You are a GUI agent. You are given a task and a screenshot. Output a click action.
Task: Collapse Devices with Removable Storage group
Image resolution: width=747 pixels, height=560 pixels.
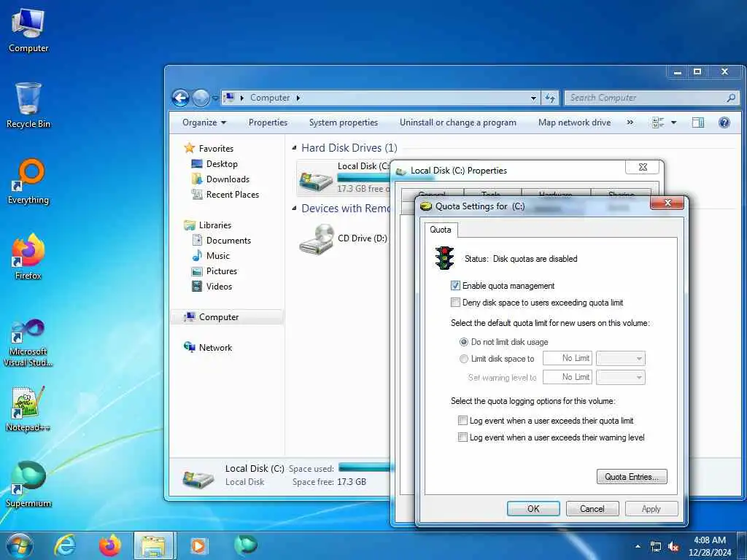(x=294, y=209)
